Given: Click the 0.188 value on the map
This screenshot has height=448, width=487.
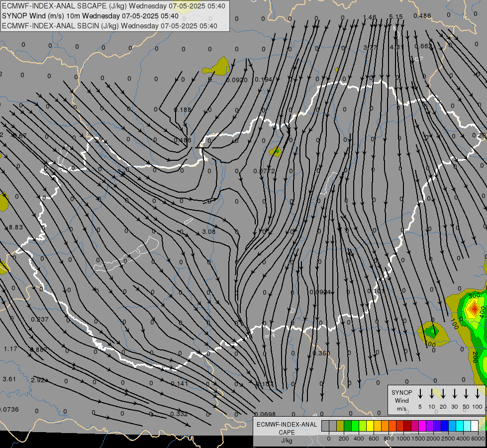Looking at the screenshot, I should [x=183, y=110].
